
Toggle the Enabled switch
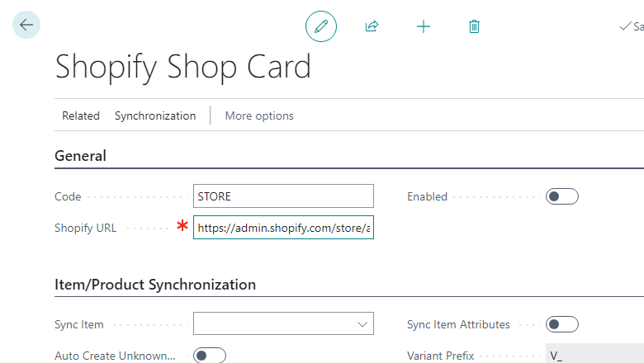click(561, 196)
